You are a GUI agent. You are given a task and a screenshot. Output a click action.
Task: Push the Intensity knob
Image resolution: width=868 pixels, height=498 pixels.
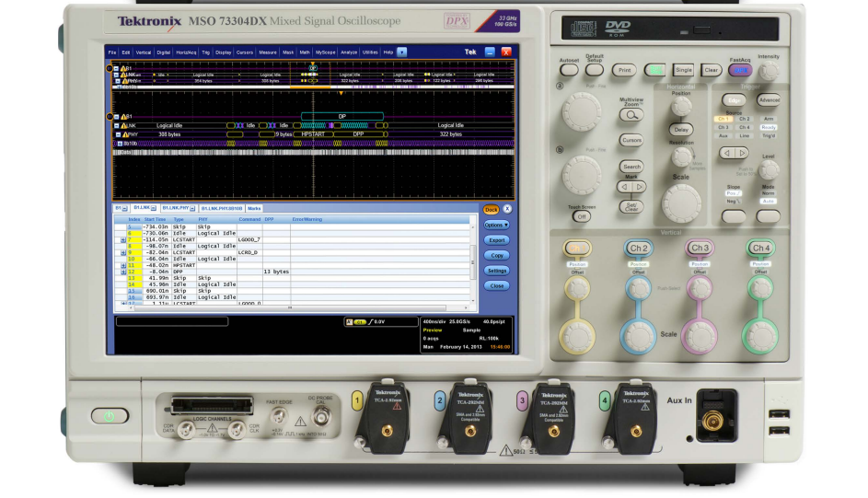(769, 70)
